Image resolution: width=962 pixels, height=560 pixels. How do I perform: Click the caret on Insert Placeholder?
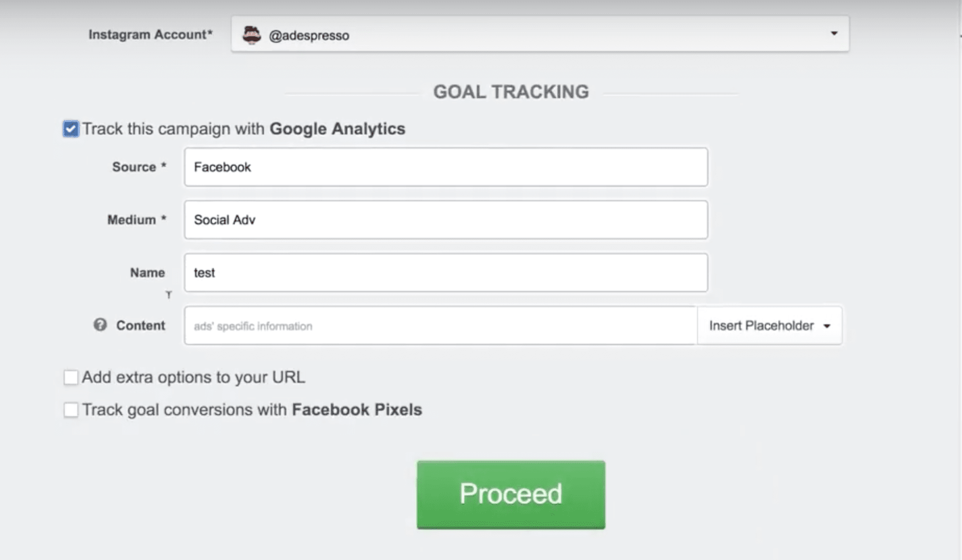click(827, 326)
